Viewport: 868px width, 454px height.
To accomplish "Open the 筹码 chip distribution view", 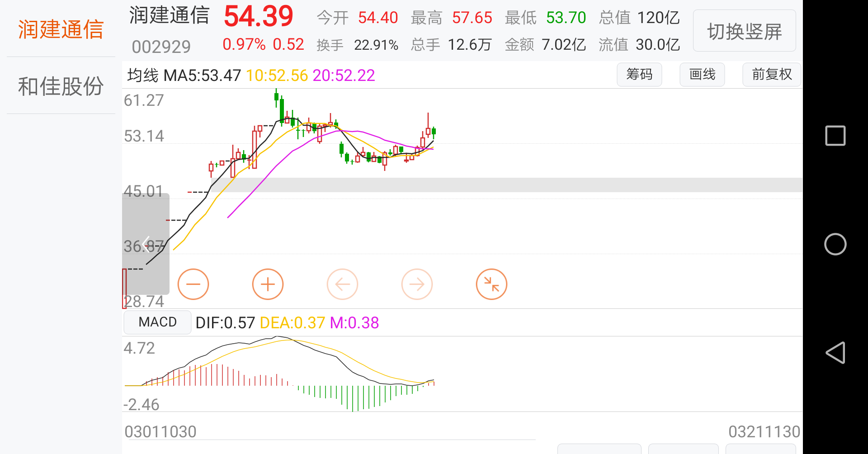I will pos(639,75).
